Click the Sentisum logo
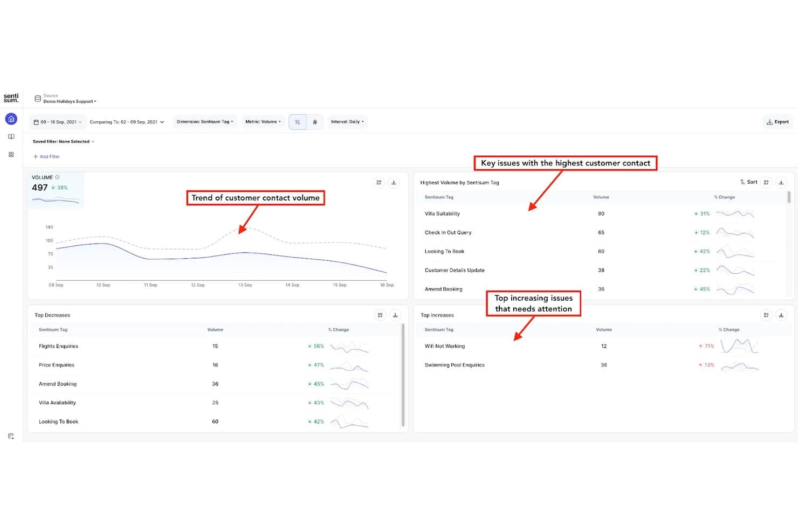 point(11,98)
